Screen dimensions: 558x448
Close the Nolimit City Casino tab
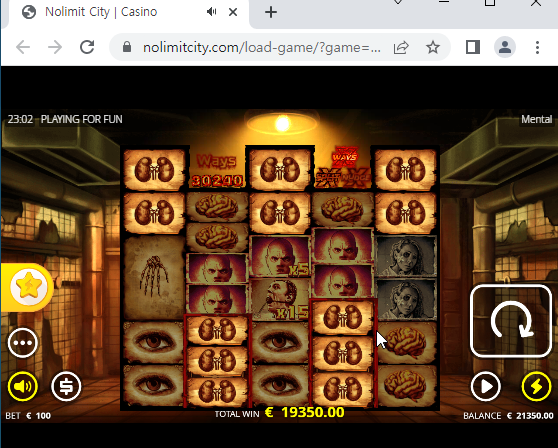click(233, 12)
